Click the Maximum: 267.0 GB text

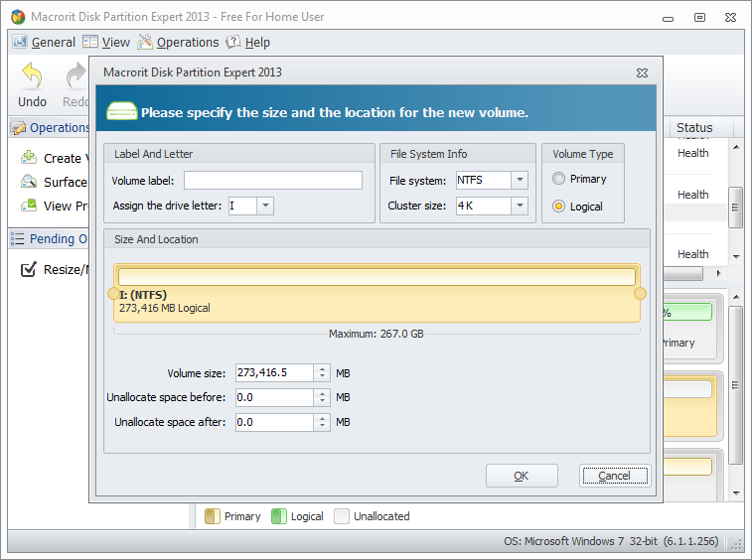pyautogui.click(x=376, y=334)
